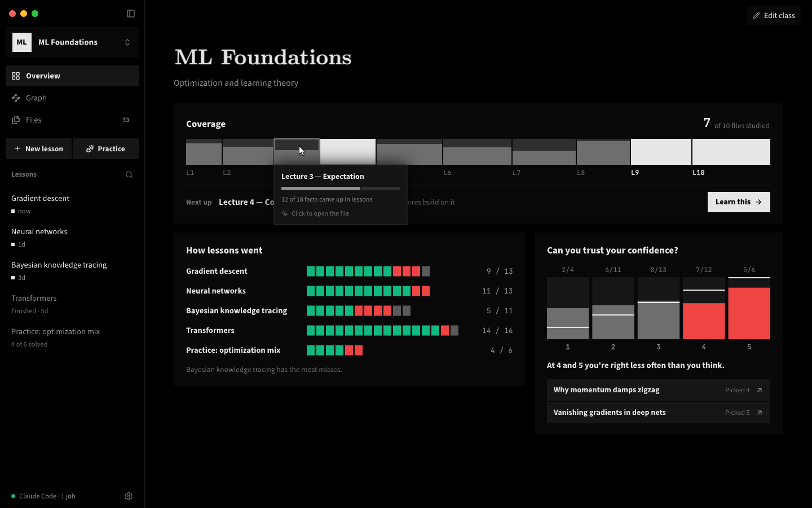812x508 pixels.
Task: Click to open the file in tooltip
Action: 315,213
